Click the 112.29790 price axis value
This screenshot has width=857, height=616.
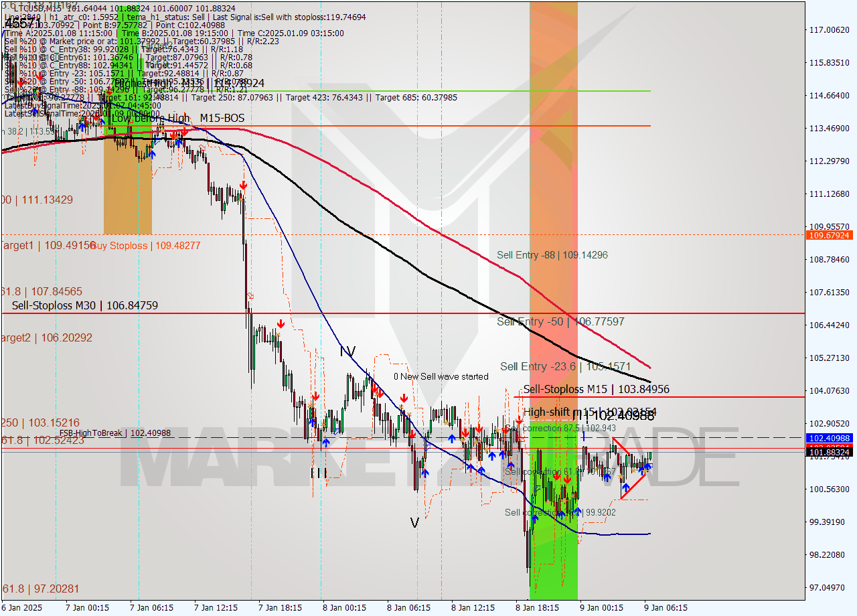829,161
